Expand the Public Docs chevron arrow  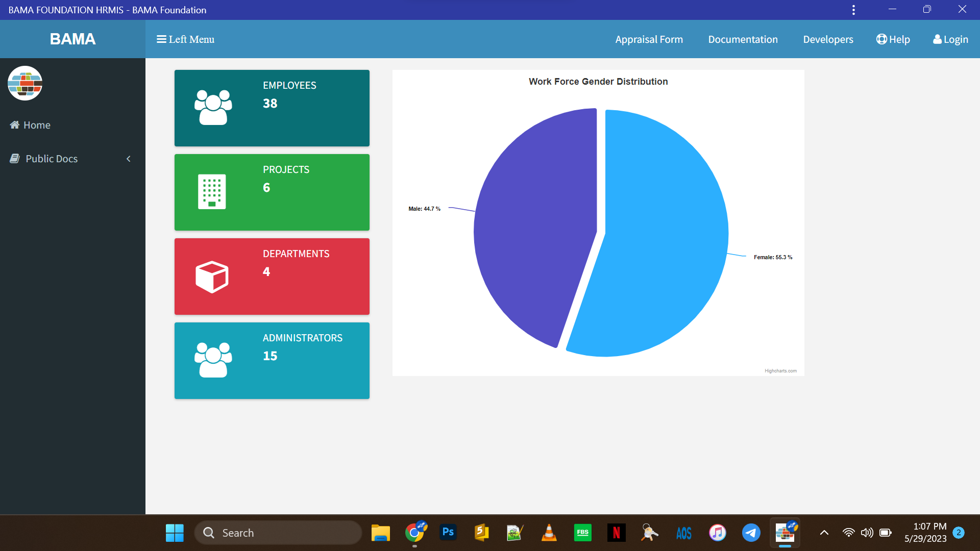tap(129, 159)
